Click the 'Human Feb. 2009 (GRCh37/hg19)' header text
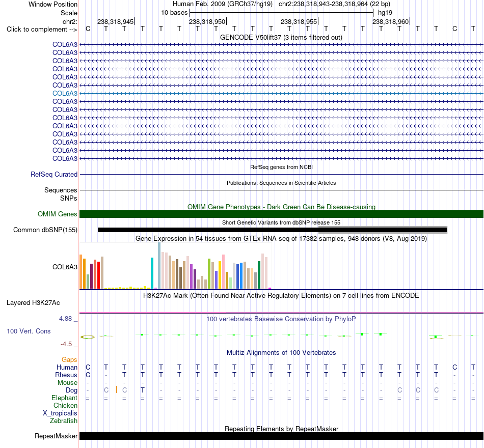484x448 pixels. pos(223,4)
